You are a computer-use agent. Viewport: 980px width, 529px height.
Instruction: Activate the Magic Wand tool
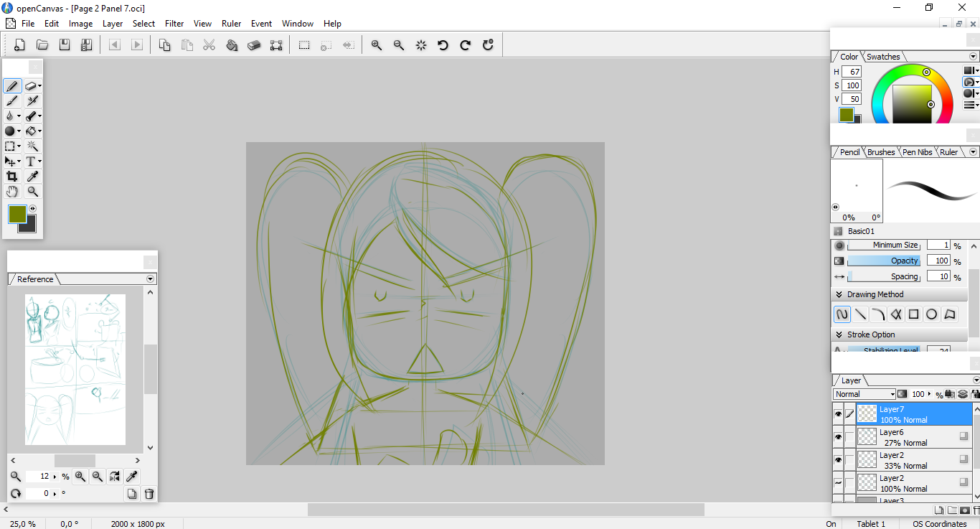[x=32, y=146]
